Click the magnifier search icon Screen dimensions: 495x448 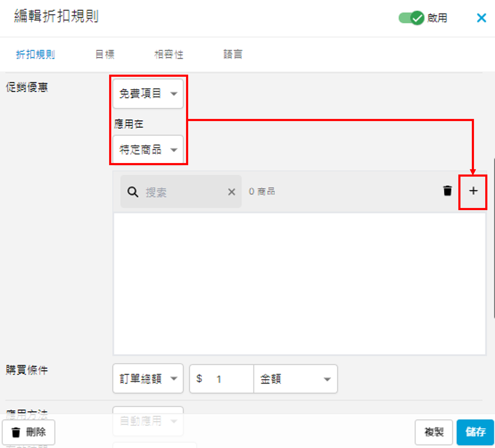pyautogui.click(x=133, y=192)
